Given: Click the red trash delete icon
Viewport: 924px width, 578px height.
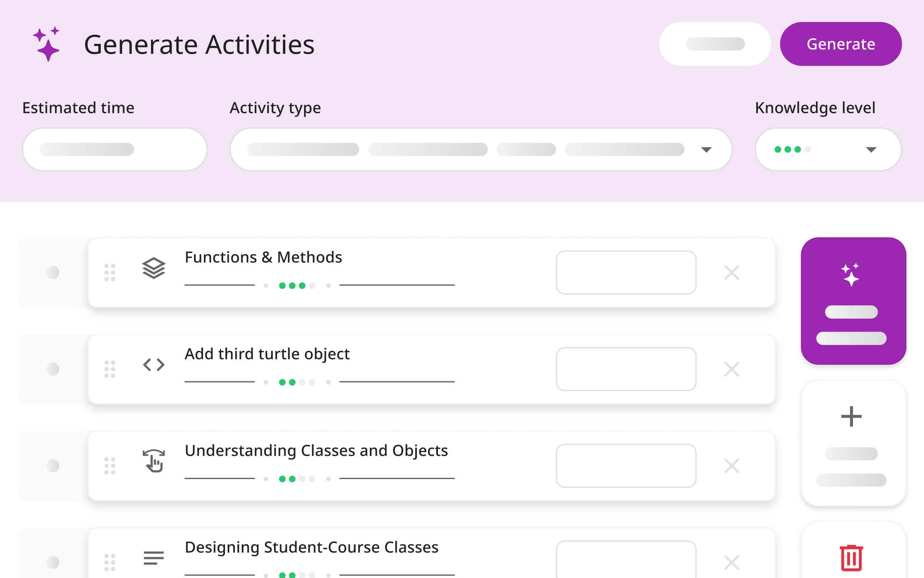Looking at the screenshot, I should [x=851, y=558].
